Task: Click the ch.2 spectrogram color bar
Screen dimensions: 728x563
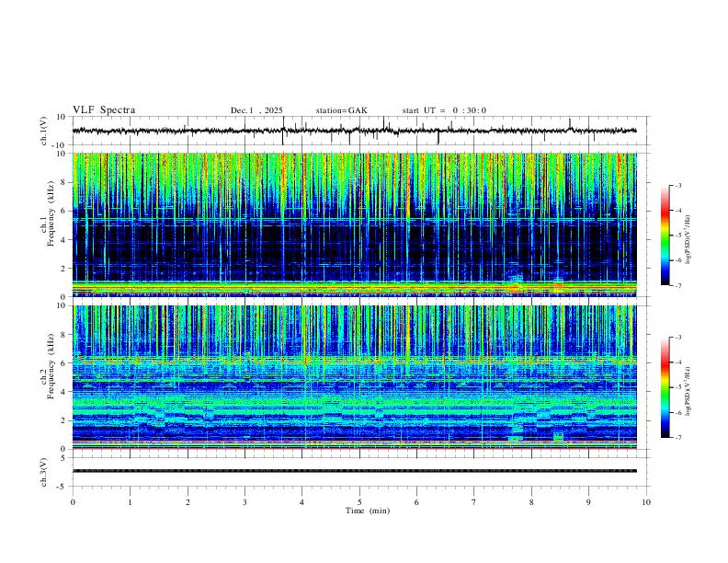Action: click(665, 387)
